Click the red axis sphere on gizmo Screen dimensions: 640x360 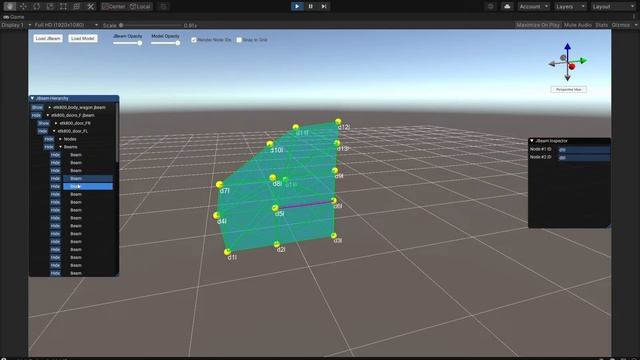coord(572,67)
